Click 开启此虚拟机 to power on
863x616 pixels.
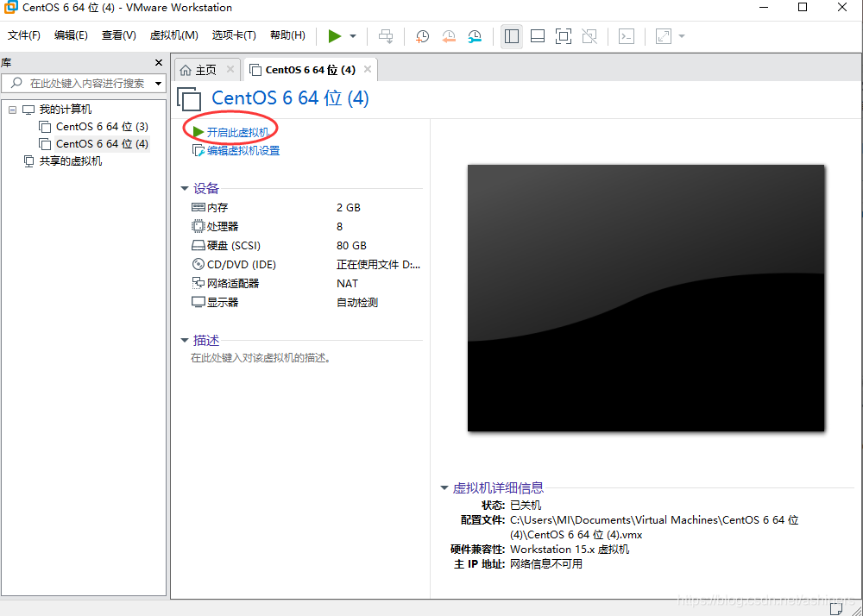tap(238, 132)
